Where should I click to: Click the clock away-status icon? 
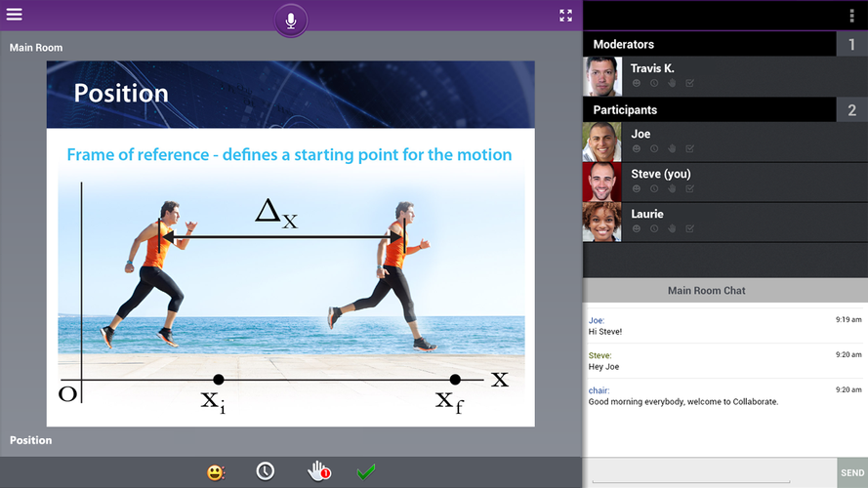point(266,471)
